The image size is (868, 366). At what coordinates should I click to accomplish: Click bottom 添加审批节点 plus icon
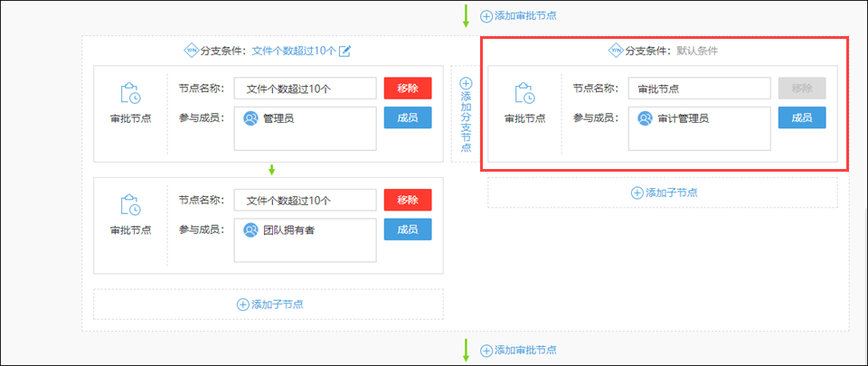(x=486, y=350)
